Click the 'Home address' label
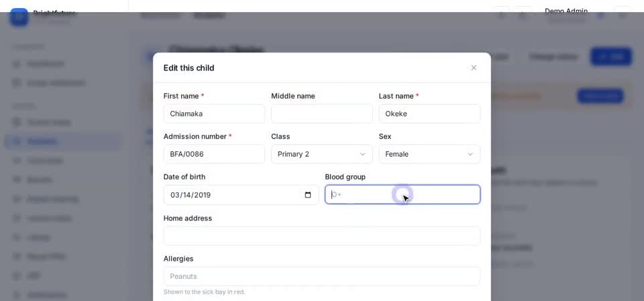 point(188,218)
